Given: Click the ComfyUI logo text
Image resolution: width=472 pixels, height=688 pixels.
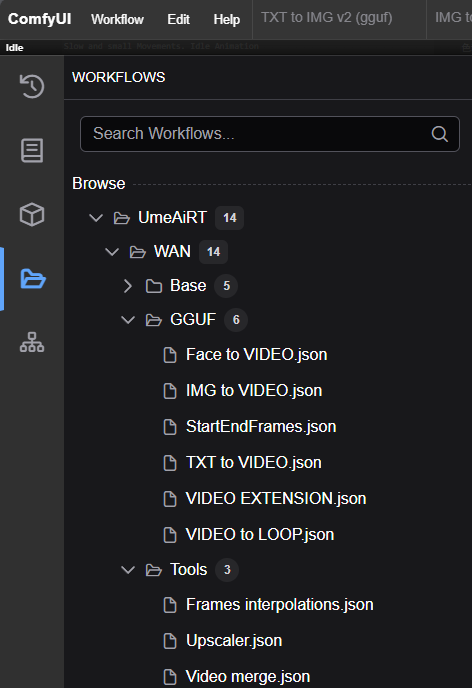Looking at the screenshot, I should click(39, 19).
